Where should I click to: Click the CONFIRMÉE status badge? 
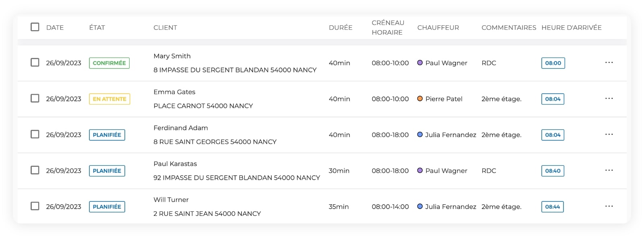point(109,63)
